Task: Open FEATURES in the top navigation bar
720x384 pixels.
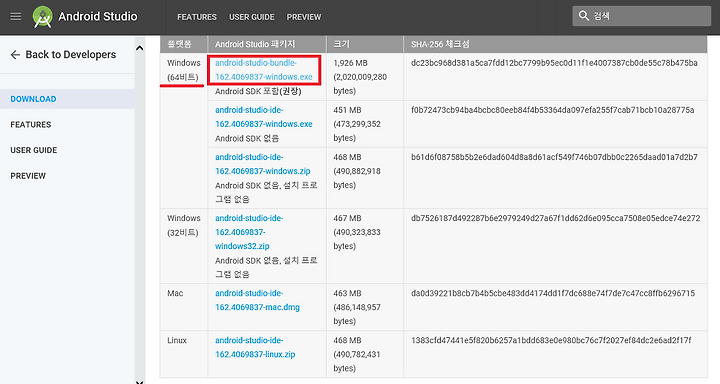Action: (x=197, y=17)
